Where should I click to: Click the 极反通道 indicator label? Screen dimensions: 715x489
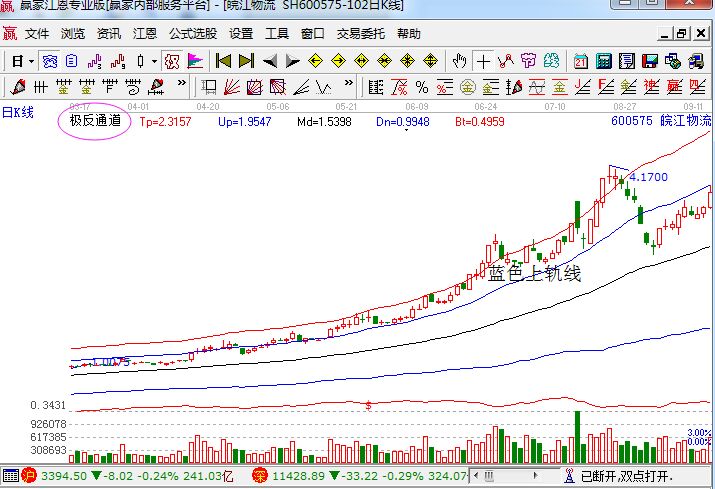coord(95,121)
